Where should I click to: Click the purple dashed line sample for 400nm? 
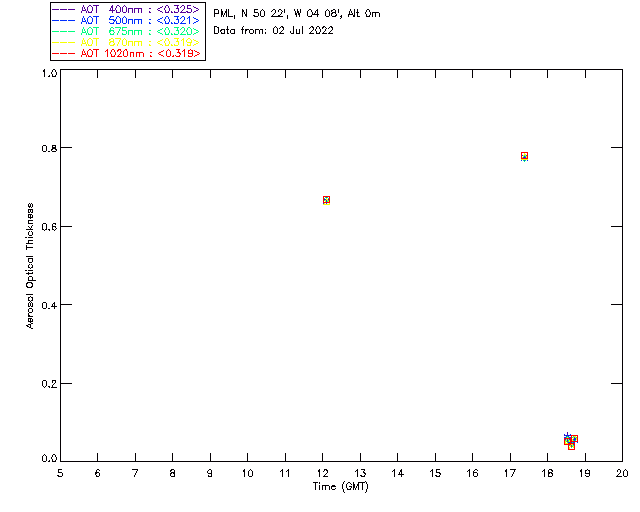[64, 9]
